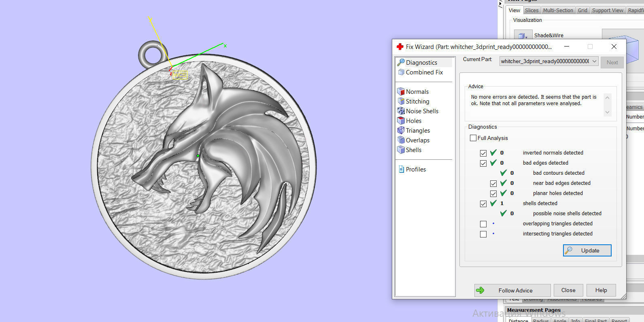
Task: Click the hanging ring loop of the pendant
Action: (x=153, y=55)
